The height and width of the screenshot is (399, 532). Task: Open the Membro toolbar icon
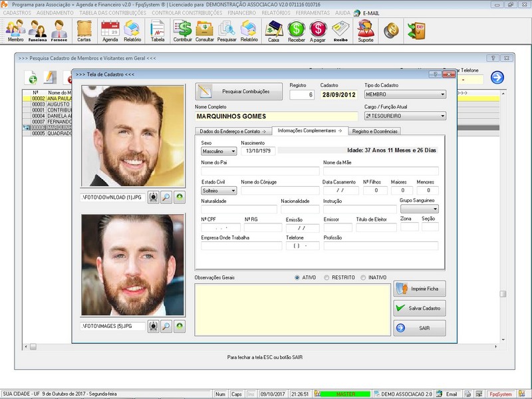[15, 31]
